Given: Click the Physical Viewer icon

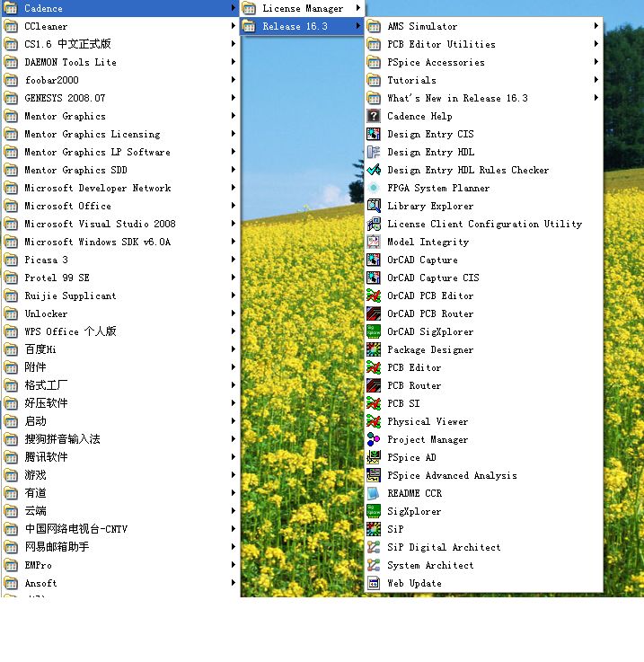Looking at the screenshot, I should [x=374, y=421].
